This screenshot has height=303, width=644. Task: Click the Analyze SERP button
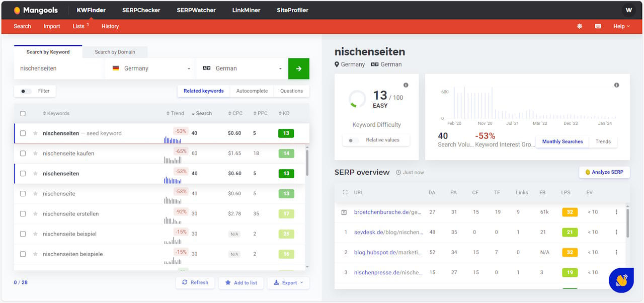point(604,172)
